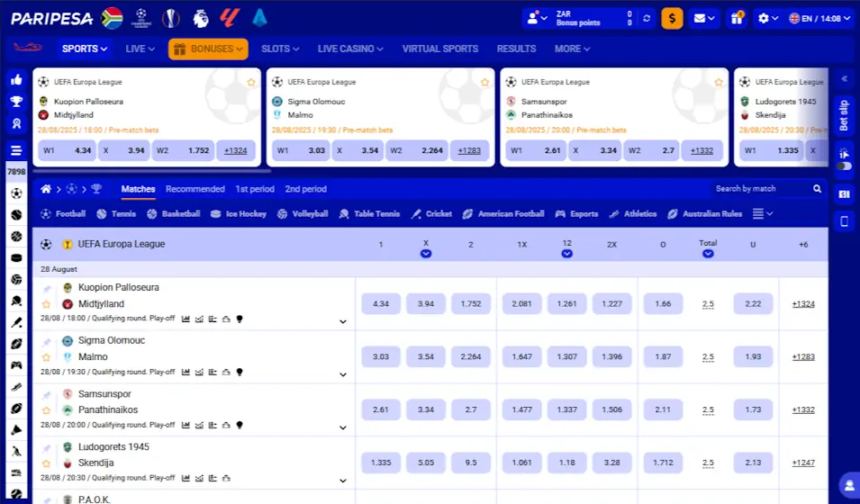Select the tennis ball icon in left sidebar

pos(16,215)
